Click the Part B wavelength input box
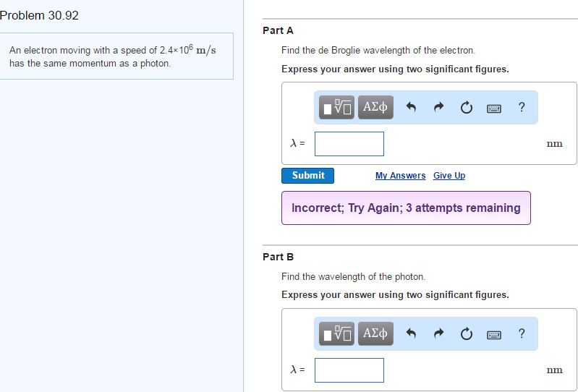 point(349,370)
